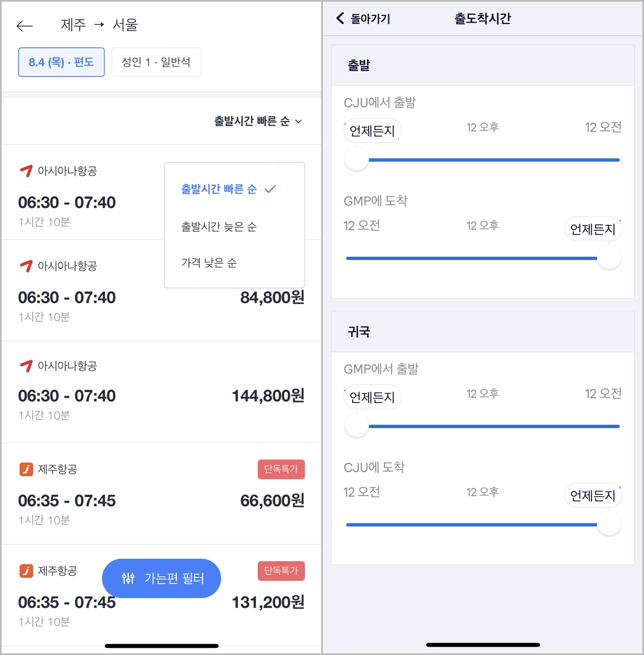Tap the back arrow beside 제주 → 서울

25,26
